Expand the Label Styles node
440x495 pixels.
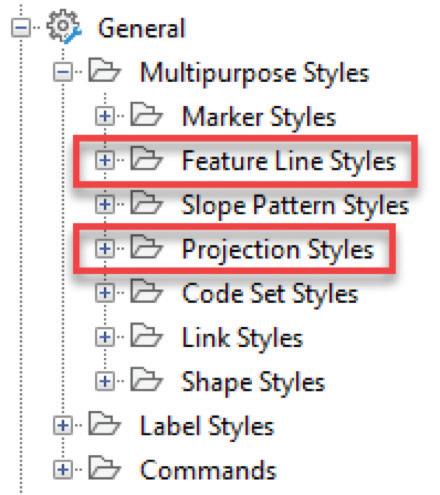[x=63, y=425]
